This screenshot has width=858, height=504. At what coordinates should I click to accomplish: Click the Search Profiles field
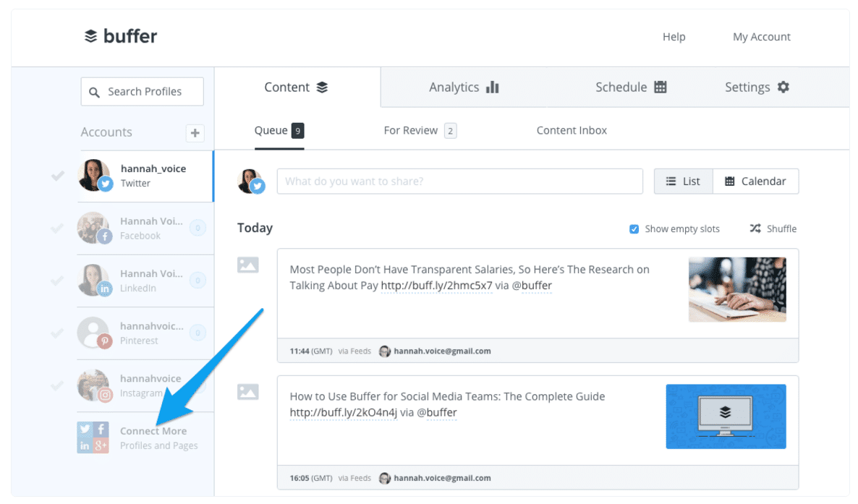(x=143, y=91)
